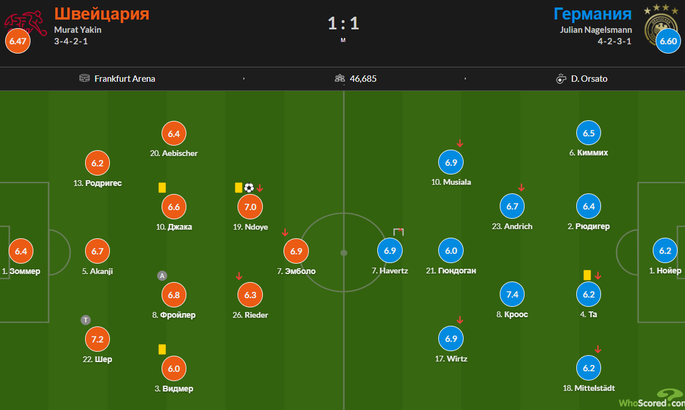685x410 pixels.
Task: Click the assist badge above Фройлер
Action: tap(162, 276)
